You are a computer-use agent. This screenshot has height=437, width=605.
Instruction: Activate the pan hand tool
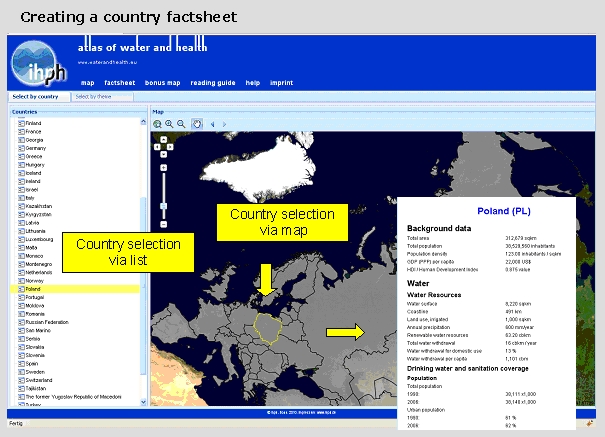(197, 124)
